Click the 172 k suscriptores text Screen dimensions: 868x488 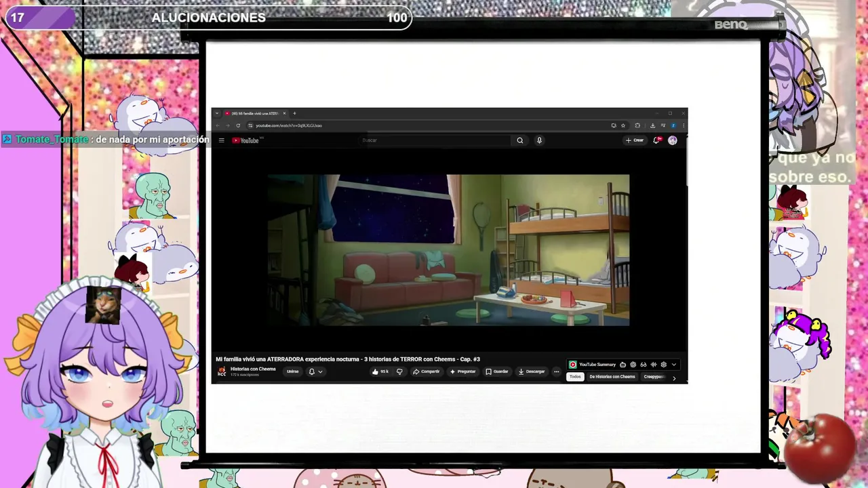(x=244, y=375)
